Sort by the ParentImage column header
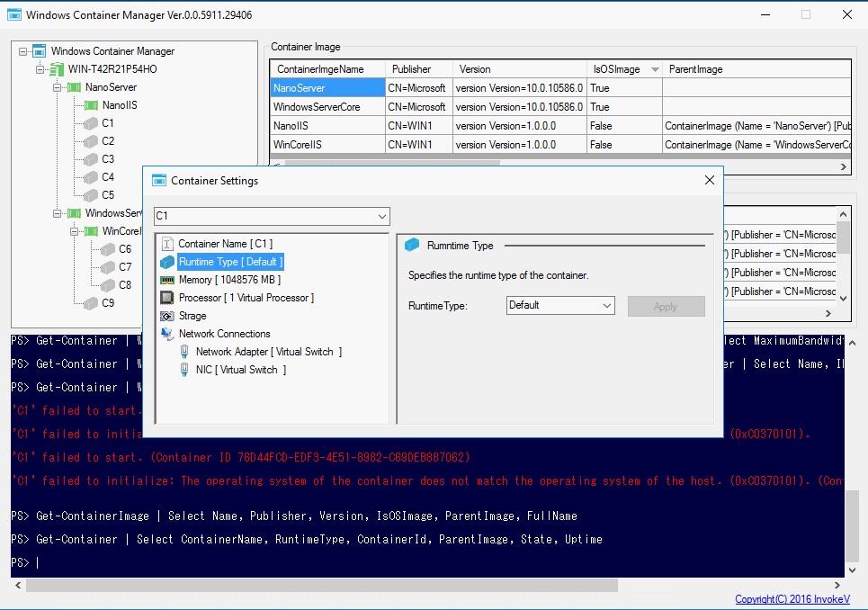Screen dimensions: 868x610 click(756, 69)
